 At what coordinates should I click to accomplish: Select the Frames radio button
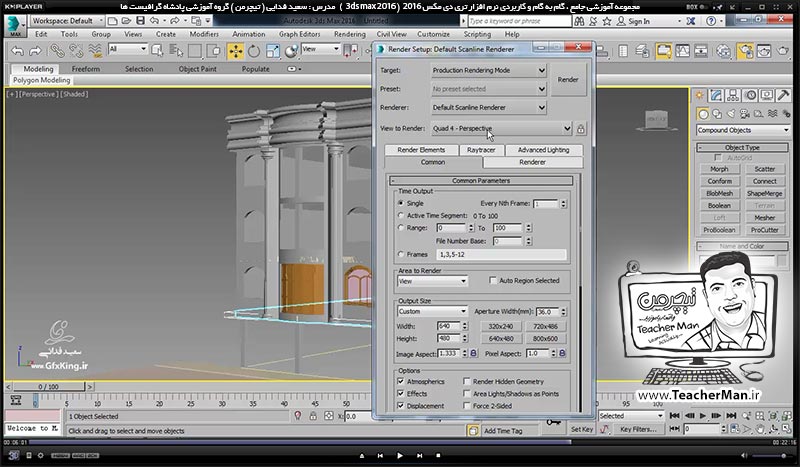pos(401,254)
